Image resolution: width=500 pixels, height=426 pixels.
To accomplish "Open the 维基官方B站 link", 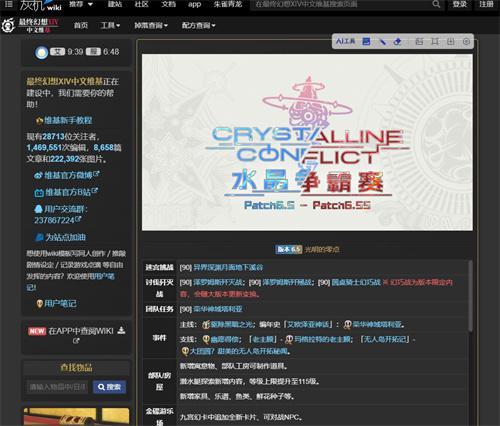I will (x=68, y=192).
